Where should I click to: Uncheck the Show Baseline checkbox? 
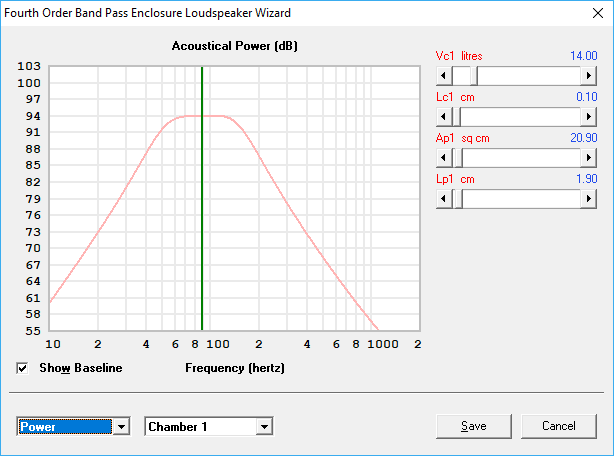click(x=22, y=368)
